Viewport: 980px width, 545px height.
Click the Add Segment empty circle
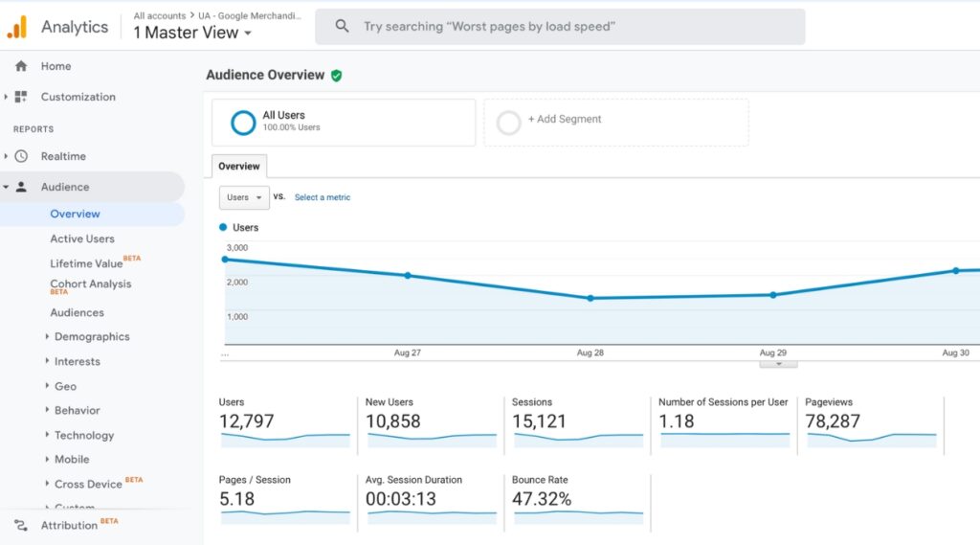(x=509, y=123)
